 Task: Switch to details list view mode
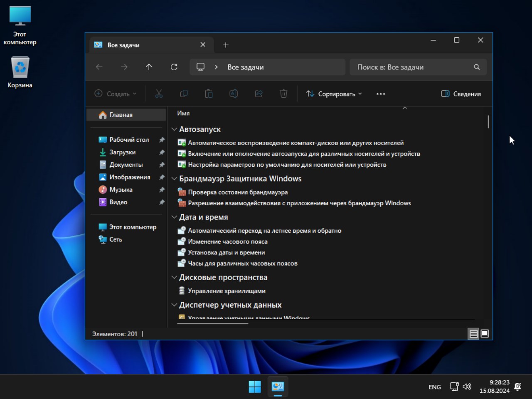473,334
